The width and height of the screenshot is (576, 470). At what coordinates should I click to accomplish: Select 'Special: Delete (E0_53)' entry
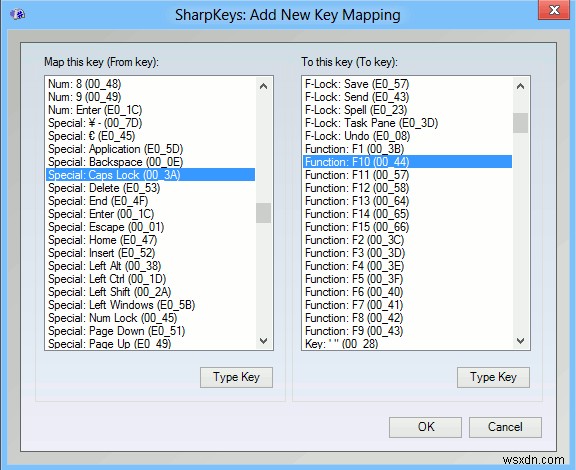click(x=150, y=188)
